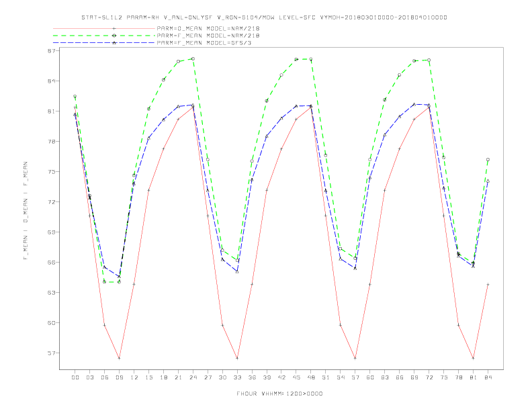532x411 pixels.
Task: Click the green NAM forecast circle at hour 24
Action: click(193, 58)
